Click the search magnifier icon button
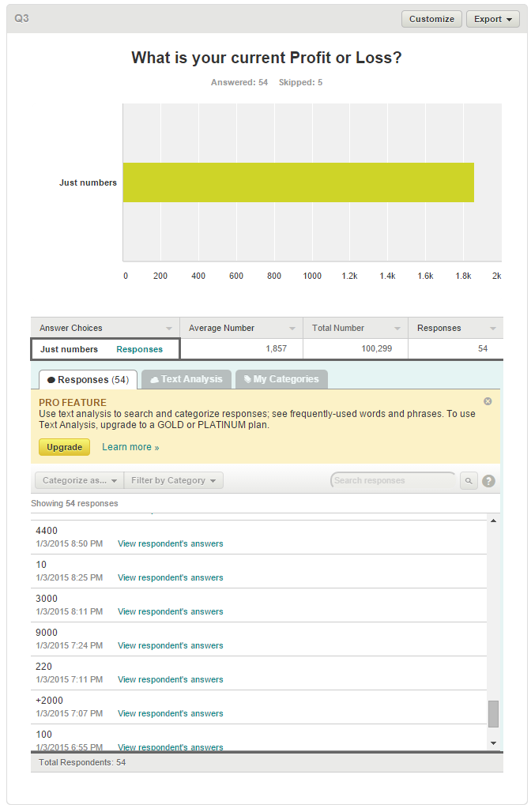The width and height of the screenshot is (531, 812). click(469, 480)
